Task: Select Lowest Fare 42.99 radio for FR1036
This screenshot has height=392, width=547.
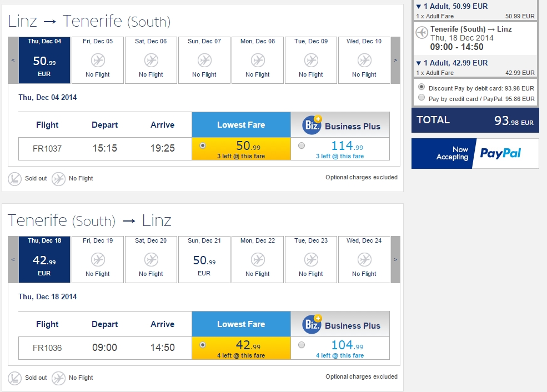Action: (203, 345)
